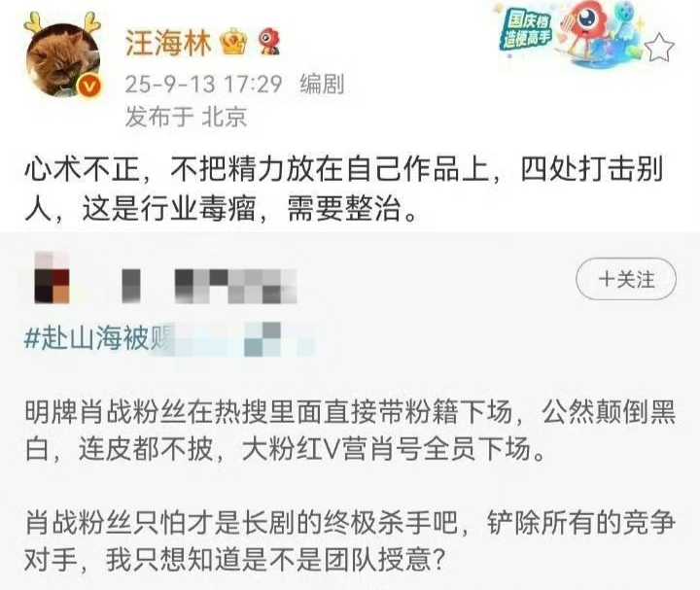Click the gold crown membership badge

(x=234, y=42)
